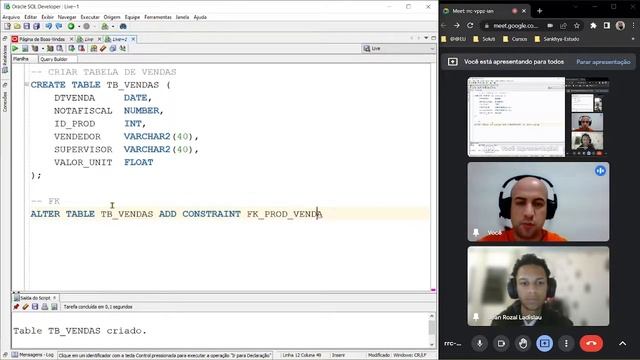Open the editor tab list dropdown arrow

click(x=426, y=38)
